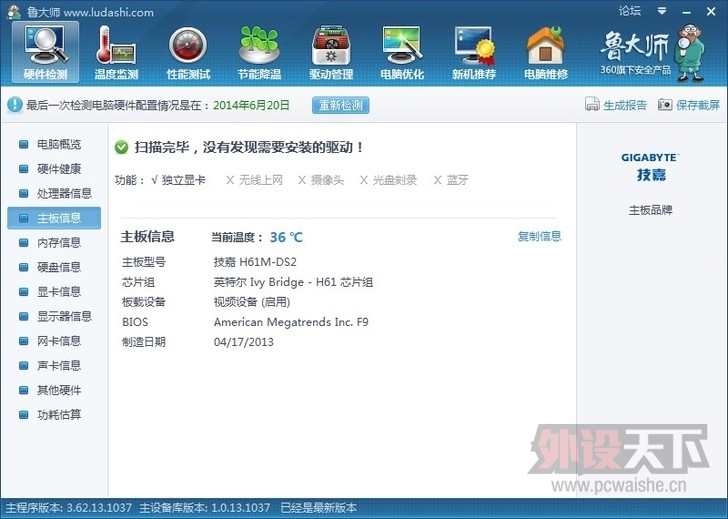
Task: Click the 36 ℃ temperature value
Action: [x=286, y=237]
